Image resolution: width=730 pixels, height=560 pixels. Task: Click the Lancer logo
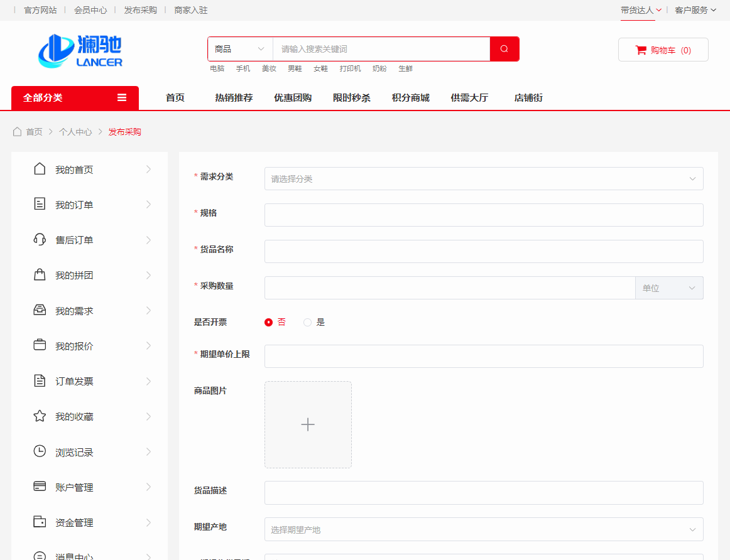(x=80, y=51)
